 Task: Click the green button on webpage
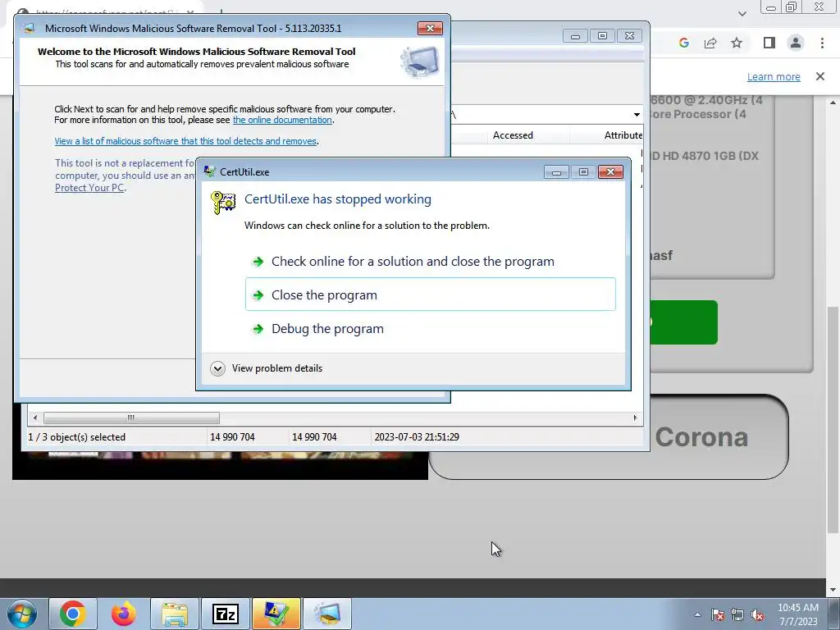(683, 322)
